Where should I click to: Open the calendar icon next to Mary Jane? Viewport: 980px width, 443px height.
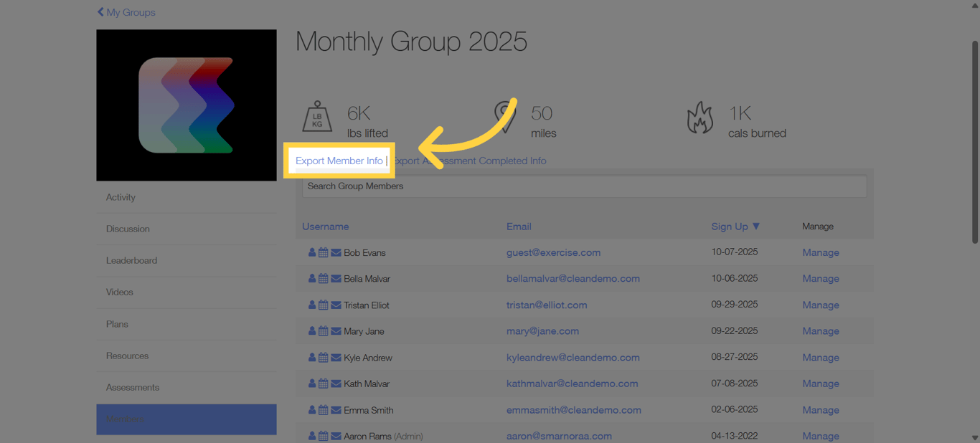coord(322,330)
